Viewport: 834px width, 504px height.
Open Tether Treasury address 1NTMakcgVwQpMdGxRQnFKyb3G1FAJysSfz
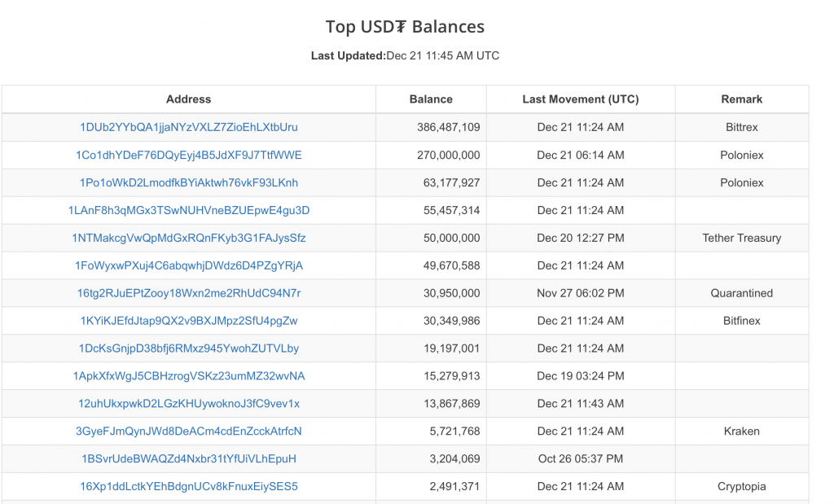(x=188, y=238)
